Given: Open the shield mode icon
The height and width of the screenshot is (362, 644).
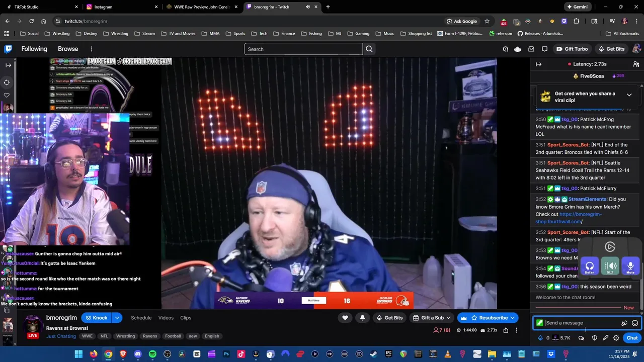Looking at the screenshot, I should click(x=594, y=338).
